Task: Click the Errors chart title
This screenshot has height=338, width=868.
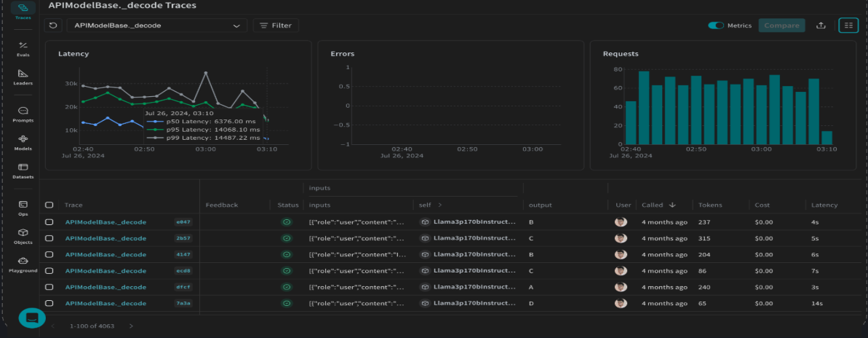Action: [x=342, y=54]
